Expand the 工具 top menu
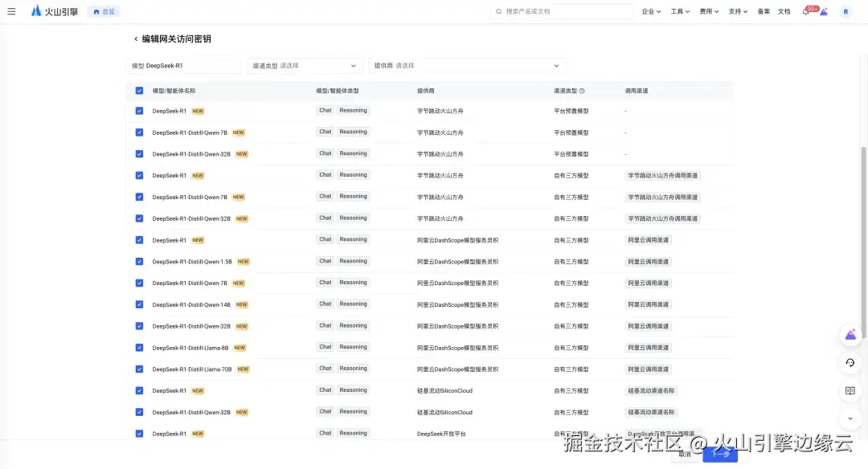This screenshot has width=868, height=469. (x=680, y=11)
